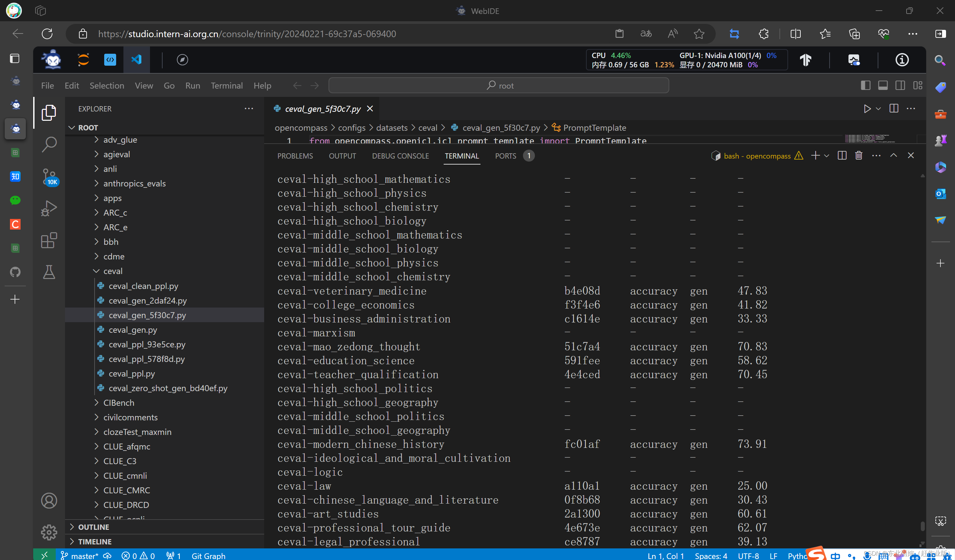Open the new terminal launch profile dropdown

click(827, 156)
